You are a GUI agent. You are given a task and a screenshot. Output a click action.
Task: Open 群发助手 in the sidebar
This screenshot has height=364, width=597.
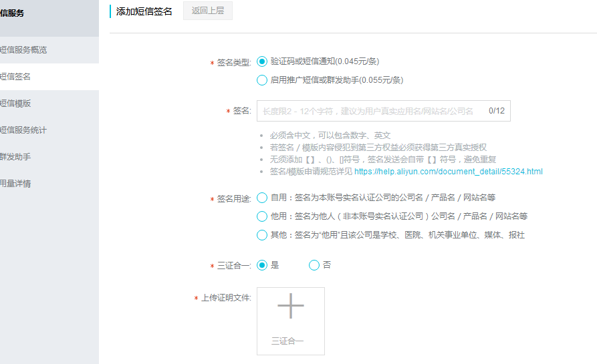click(16, 157)
